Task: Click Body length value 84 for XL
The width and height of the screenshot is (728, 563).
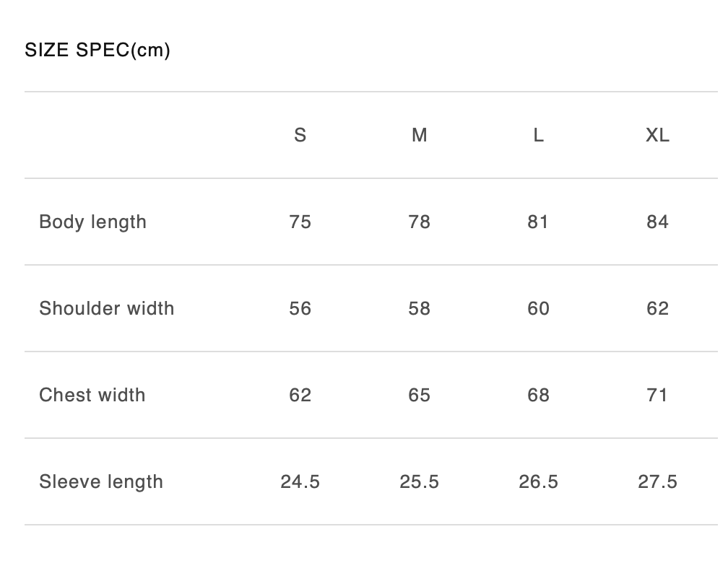Action: [x=657, y=222]
